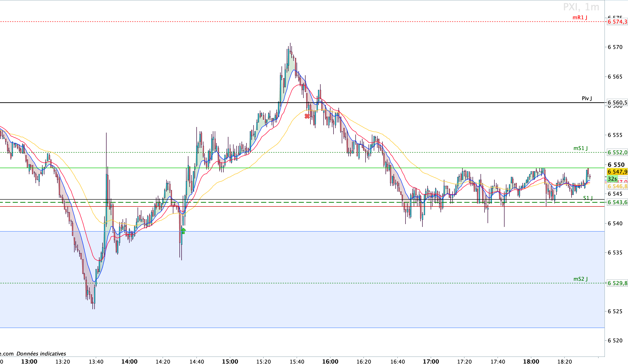Click the 6 543,6 price tag
The width and height of the screenshot is (628, 364).
[x=617, y=202]
